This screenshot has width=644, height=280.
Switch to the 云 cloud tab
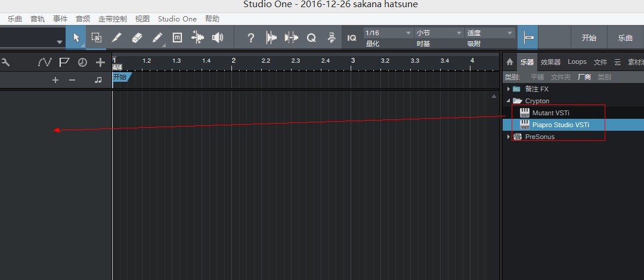click(617, 62)
